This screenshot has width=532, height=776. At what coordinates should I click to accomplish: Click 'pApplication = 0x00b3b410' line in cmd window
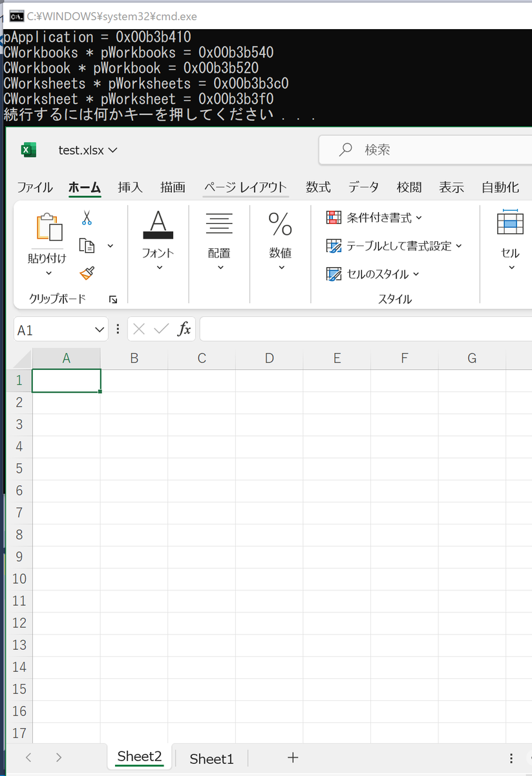tap(97, 37)
